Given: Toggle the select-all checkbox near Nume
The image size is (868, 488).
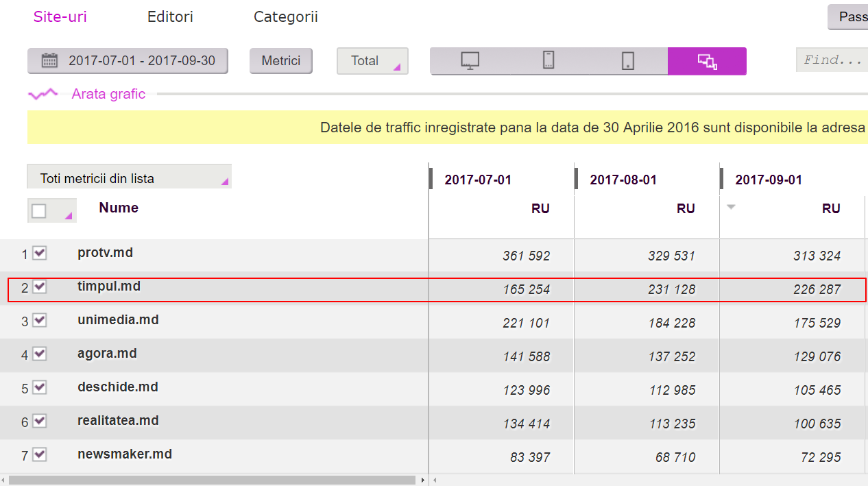Looking at the screenshot, I should 39,211.
